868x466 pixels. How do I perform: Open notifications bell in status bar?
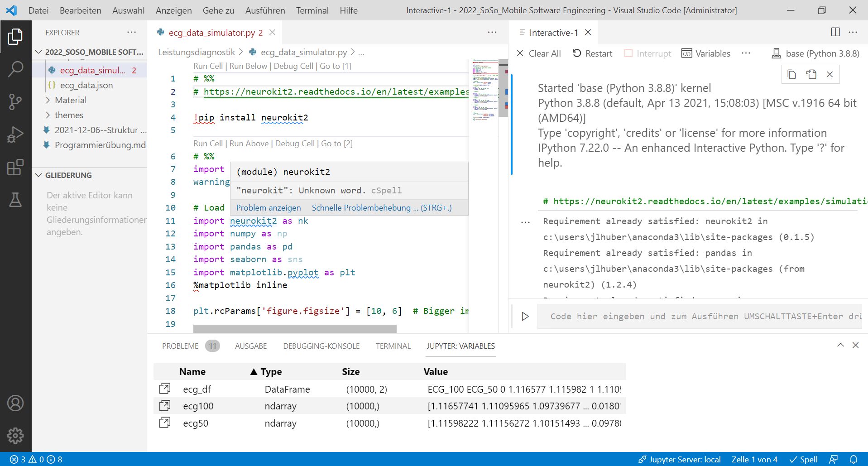854,460
